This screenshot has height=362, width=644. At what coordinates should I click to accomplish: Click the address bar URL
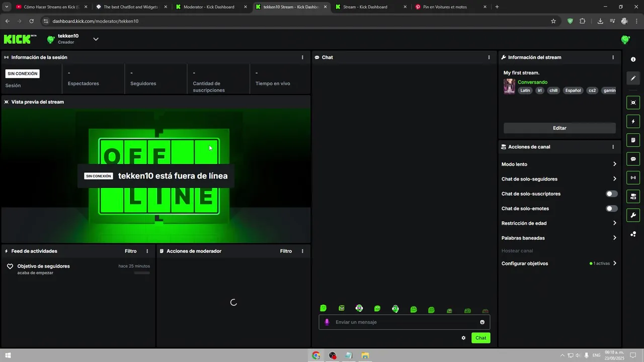(x=96, y=21)
